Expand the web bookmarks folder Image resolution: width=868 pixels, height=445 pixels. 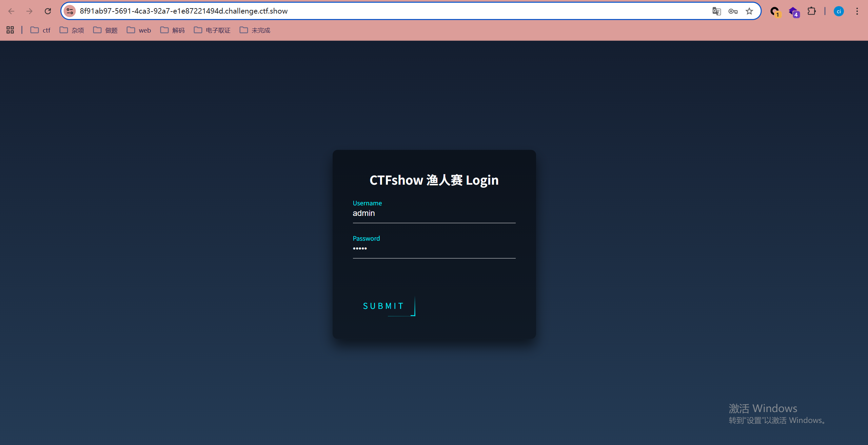click(139, 30)
